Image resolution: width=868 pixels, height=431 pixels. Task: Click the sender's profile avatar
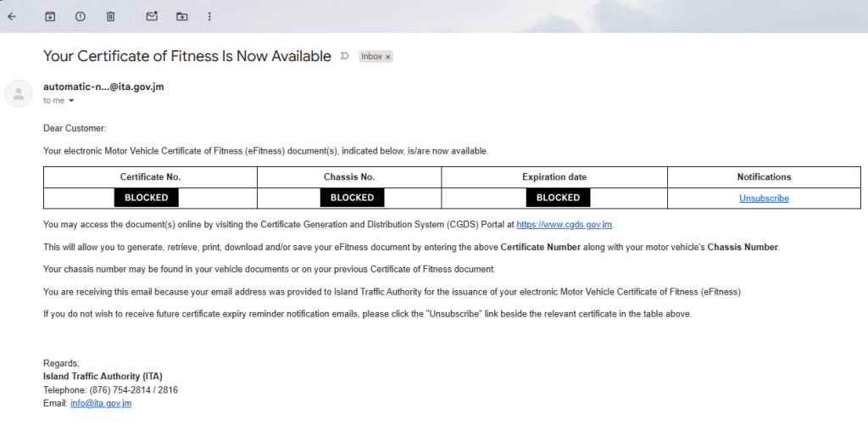[19, 93]
